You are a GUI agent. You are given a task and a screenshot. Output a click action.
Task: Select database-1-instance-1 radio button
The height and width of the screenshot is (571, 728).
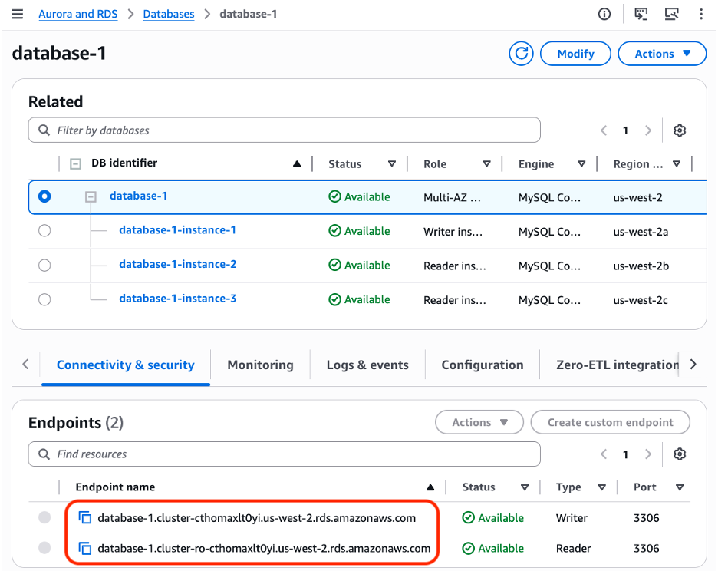44,231
